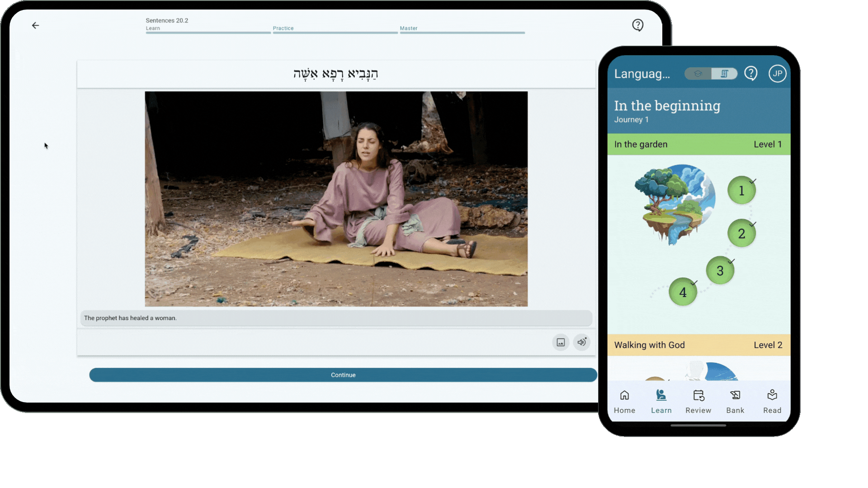Open Read tab in phone navigation
868x488 pixels.
[772, 401]
